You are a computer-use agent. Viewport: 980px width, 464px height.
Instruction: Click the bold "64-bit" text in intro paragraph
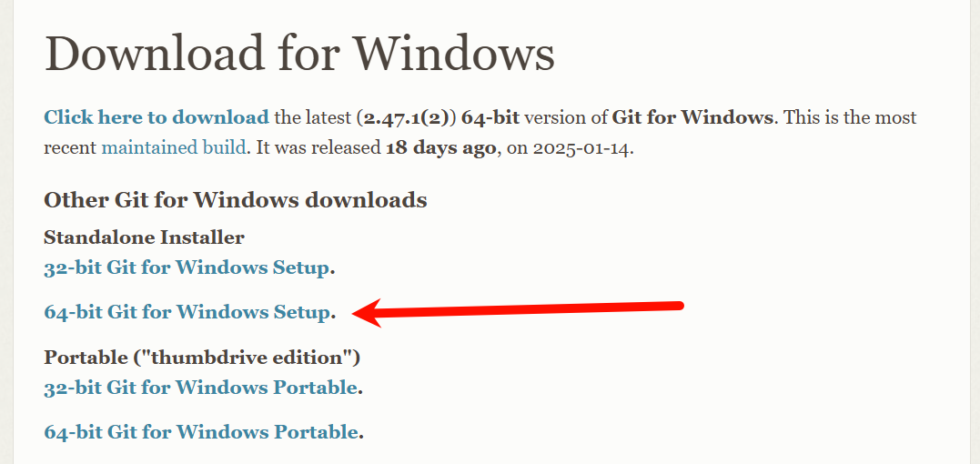[490, 117]
